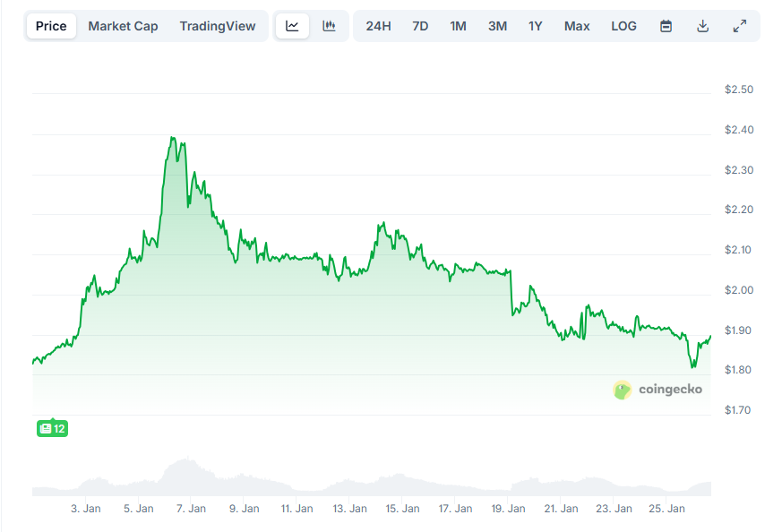Click the newspaper icon inside the green badge
The image size is (782, 532).
click(x=43, y=428)
